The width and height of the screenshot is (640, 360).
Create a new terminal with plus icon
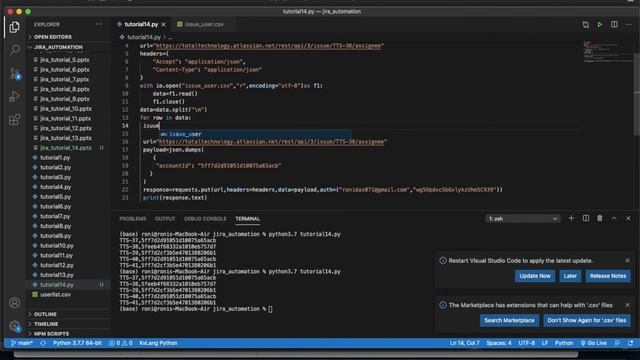(571, 218)
